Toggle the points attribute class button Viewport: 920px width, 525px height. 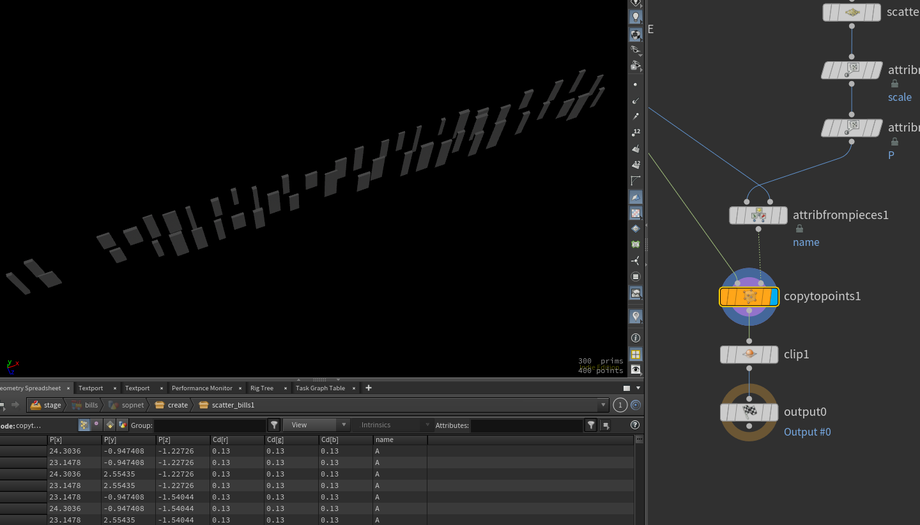[84, 425]
